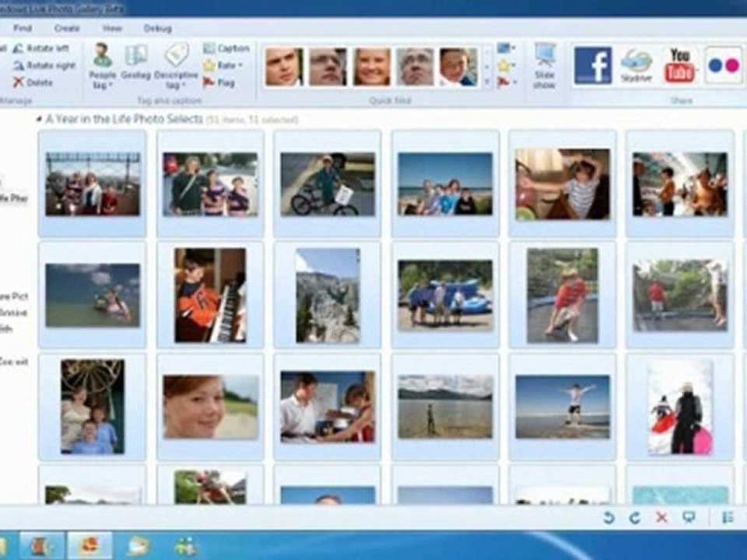
Task: Click the Caption button
Action: coord(226,48)
